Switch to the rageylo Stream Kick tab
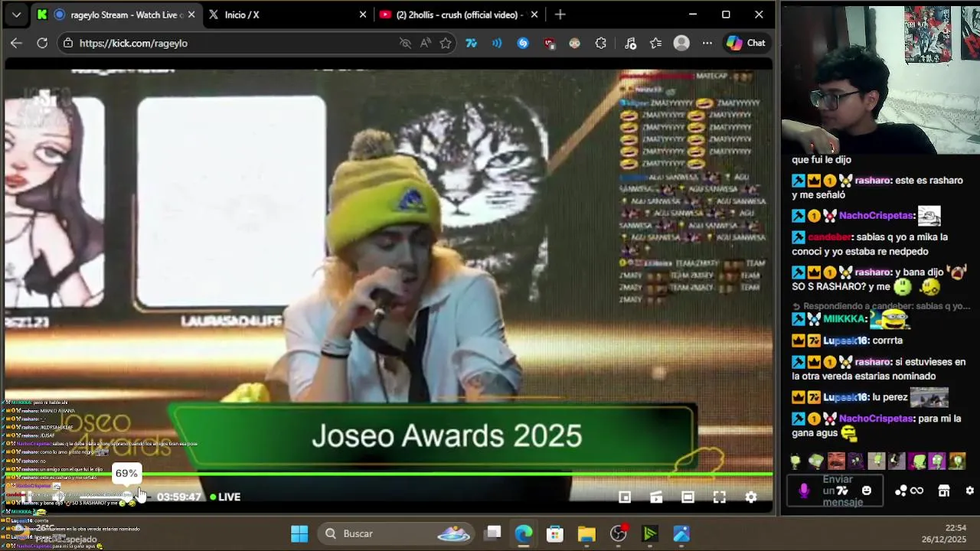 (116, 15)
